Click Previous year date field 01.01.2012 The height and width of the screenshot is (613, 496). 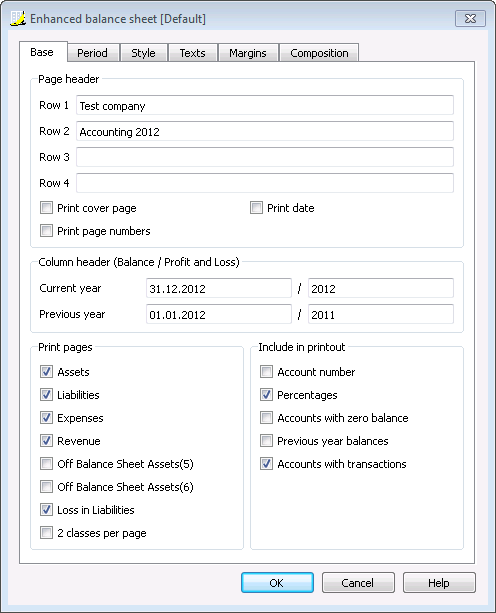pyautogui.click(x=219, y=314)
